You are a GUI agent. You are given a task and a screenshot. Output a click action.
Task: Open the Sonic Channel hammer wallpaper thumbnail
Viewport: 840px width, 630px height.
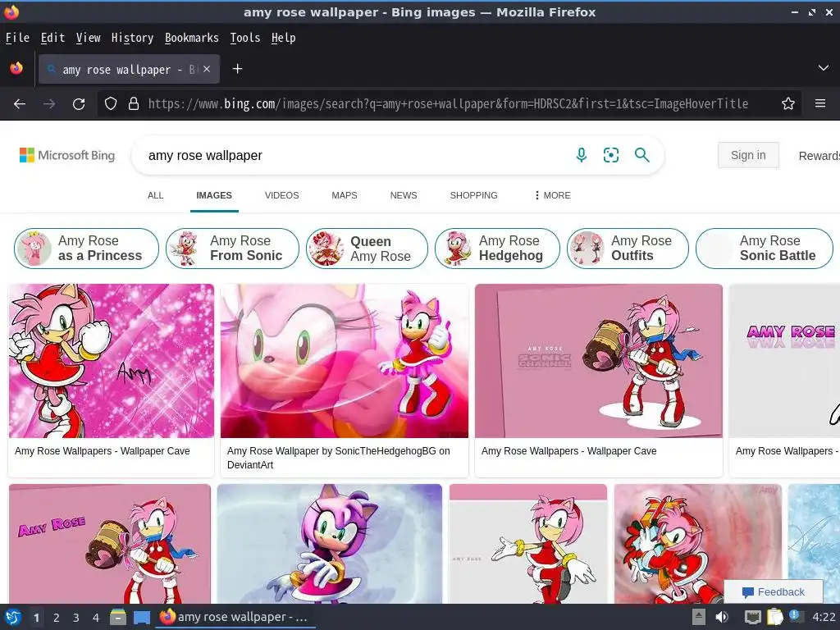[599, 361]
